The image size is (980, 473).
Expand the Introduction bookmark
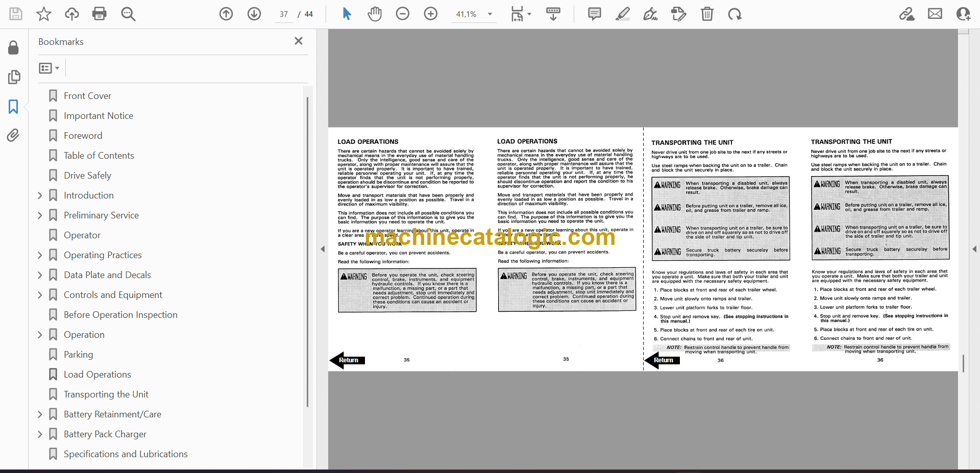click(40, 195)
